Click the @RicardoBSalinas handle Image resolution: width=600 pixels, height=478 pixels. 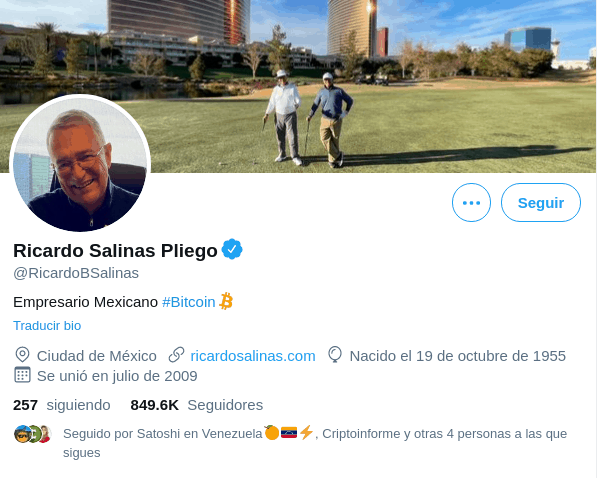click(x=76, y=273)
